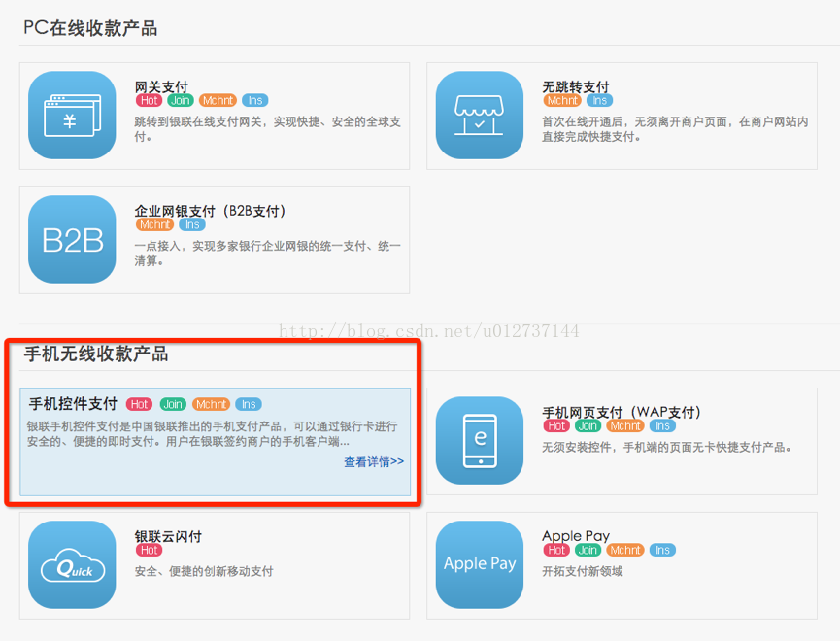This screenshot has width=840, height=641.
Task: Click WAP description starting 无须安装控件
Action: [667, 447]
